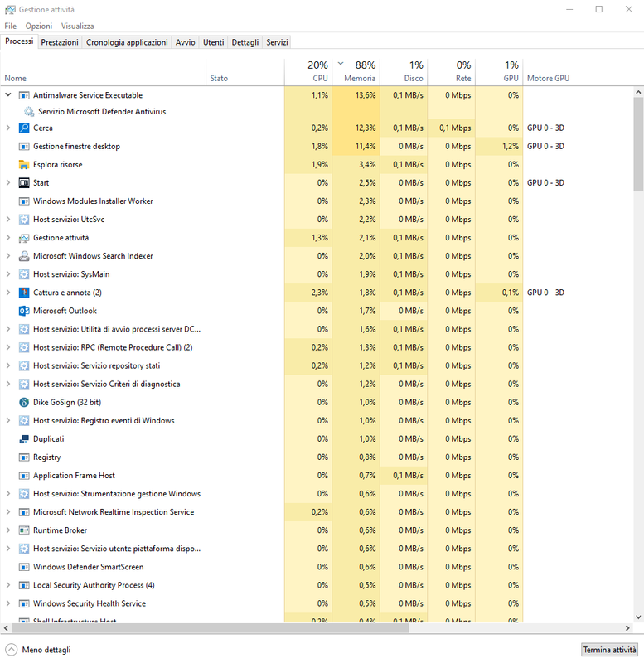Screen dimensions: 644x663
Task: Switch to the Dettagli tab
Action: [245, 42]
